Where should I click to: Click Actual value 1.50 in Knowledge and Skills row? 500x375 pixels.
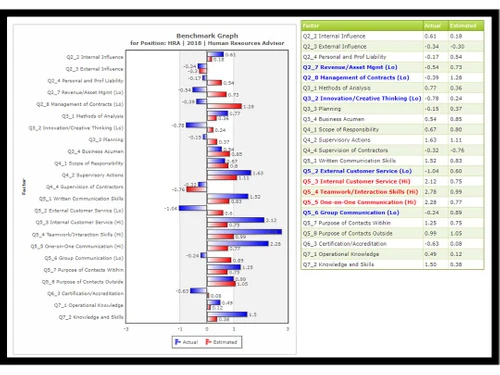[x=430, y=264]
